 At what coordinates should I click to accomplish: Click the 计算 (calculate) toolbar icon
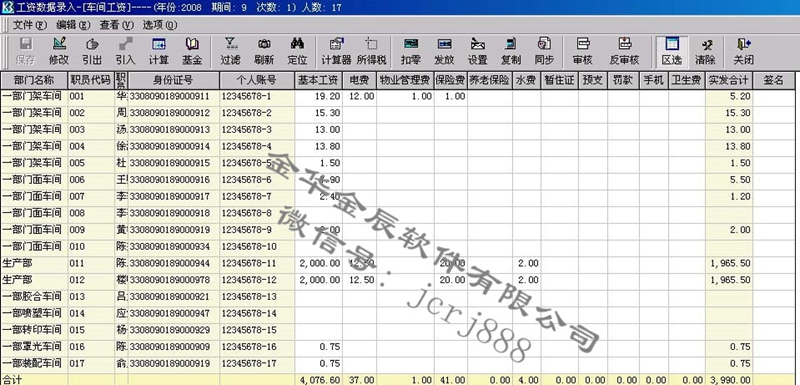[159, 52]
